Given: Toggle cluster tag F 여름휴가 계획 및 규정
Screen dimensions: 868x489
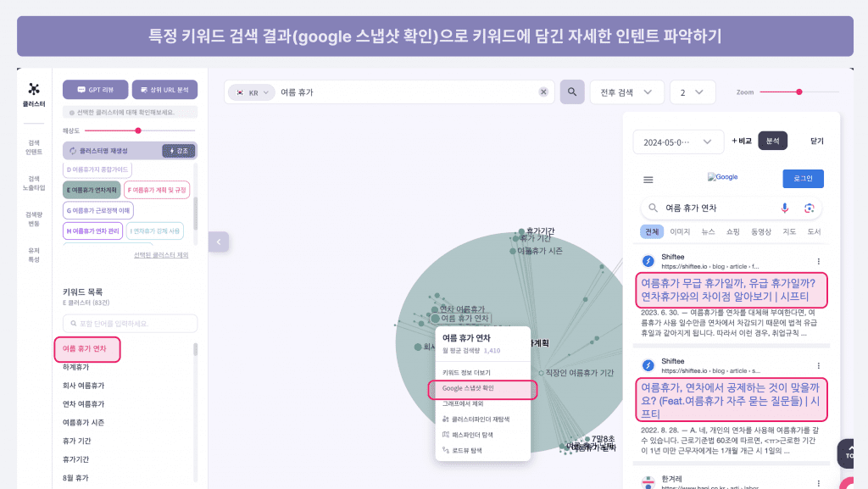Looking at the screenshot, I should (157, 190).
